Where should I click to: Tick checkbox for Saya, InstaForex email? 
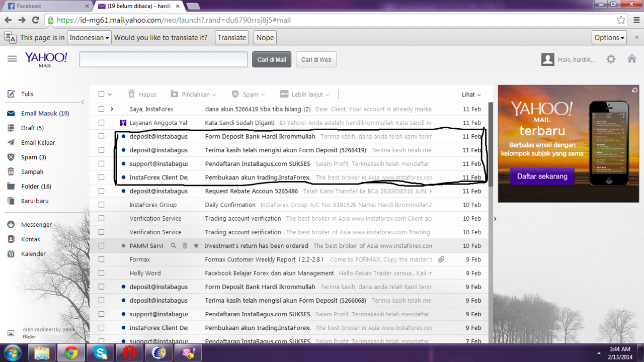102,109
